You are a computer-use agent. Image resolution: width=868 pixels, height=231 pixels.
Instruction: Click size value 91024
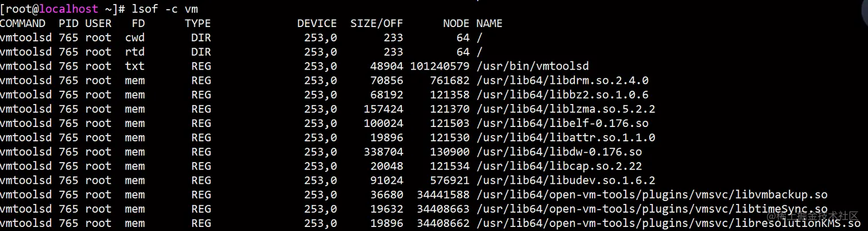pos(386,180)
